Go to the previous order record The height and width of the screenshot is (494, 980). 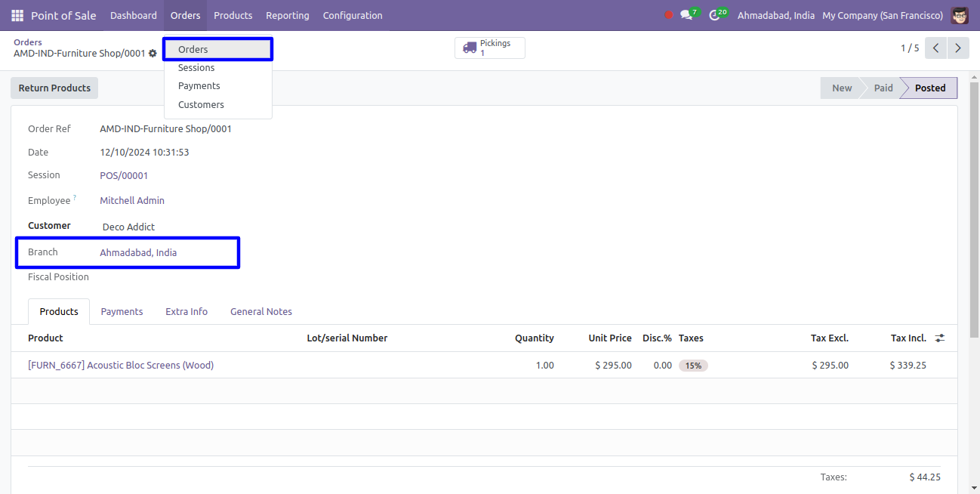click(x=935, y=48)
